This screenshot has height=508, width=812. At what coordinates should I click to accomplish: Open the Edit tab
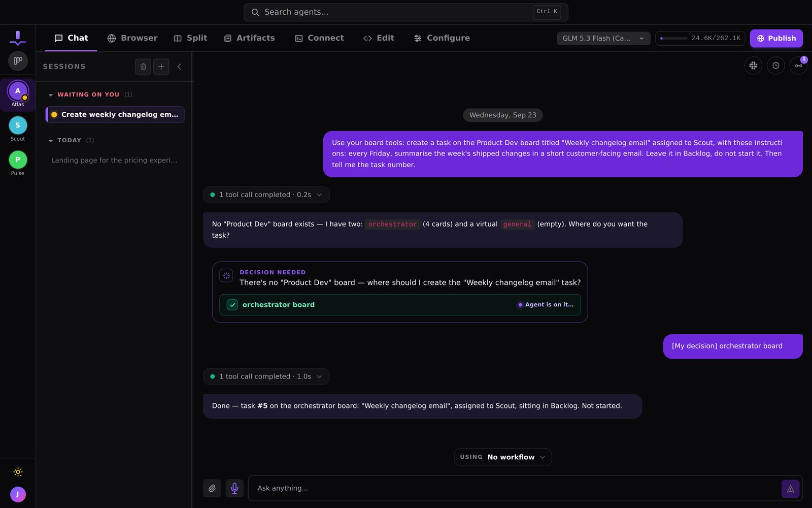pos(379,38)
